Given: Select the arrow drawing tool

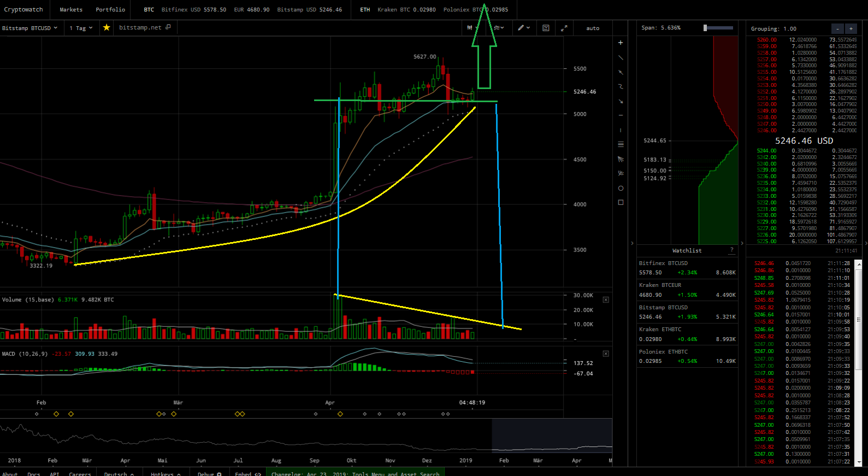Looking at the screenshot, I should (x=621, y=101).
